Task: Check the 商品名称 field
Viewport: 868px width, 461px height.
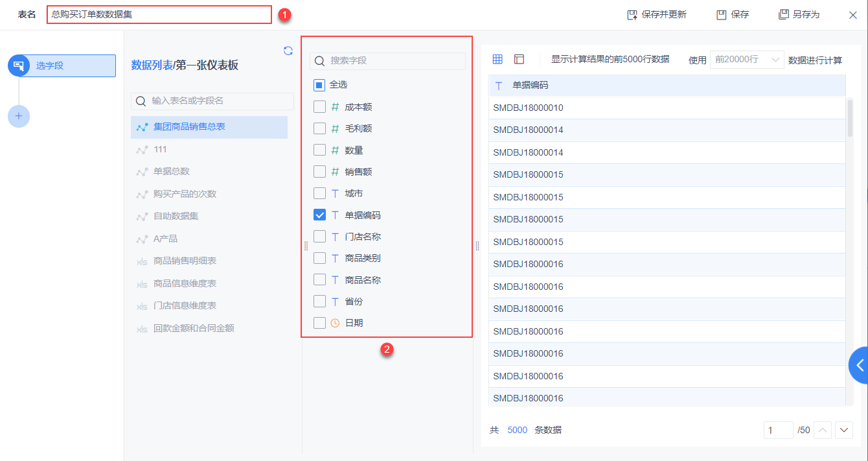Action: point(319,279)
